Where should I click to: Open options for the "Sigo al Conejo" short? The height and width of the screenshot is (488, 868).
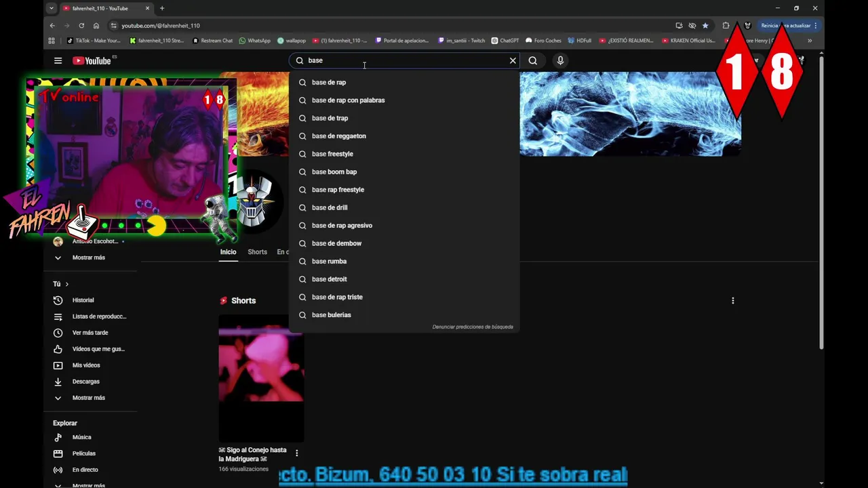click(x=296, y=453)
